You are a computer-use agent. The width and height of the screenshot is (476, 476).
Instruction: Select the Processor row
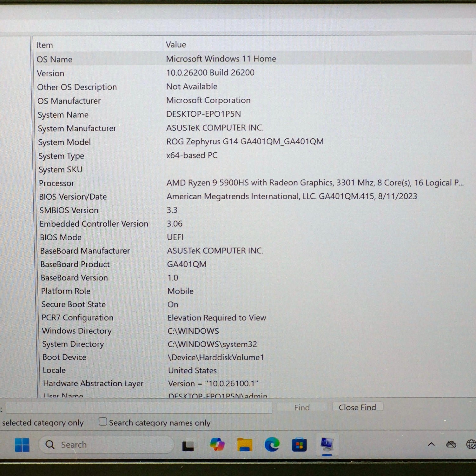[56, 183]
